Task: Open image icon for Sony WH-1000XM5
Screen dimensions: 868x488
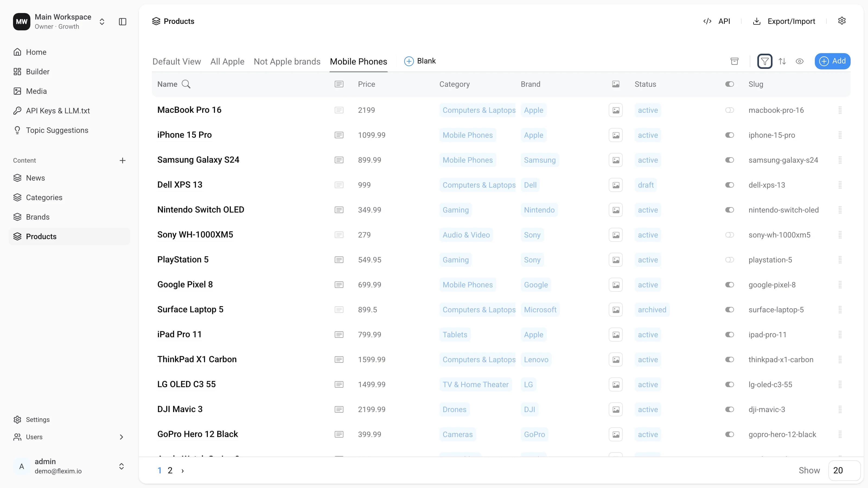Action: [616, 235]
